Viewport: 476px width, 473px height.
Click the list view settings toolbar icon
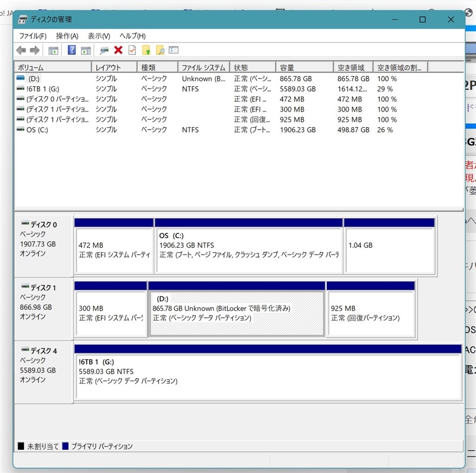tap(174, 50)
